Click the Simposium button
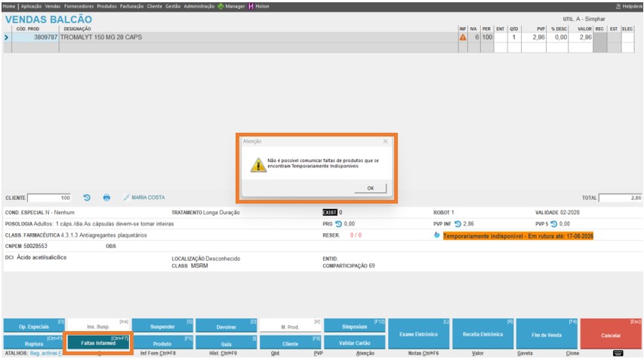This screenshot has width=644, height=359. tap(354, 326)
